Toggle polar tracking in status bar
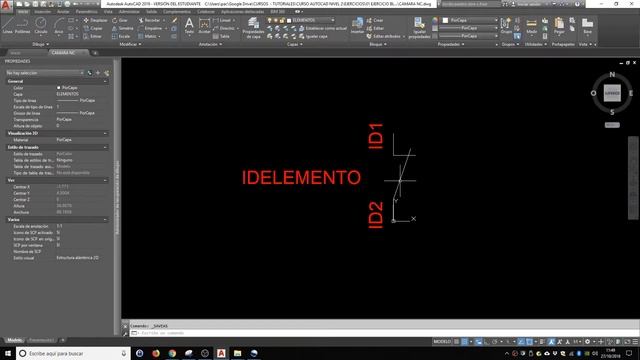 494,342
